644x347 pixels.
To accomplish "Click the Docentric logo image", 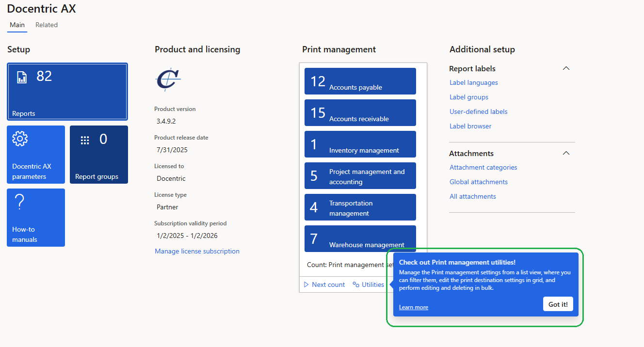I will (x=168, y=79).
